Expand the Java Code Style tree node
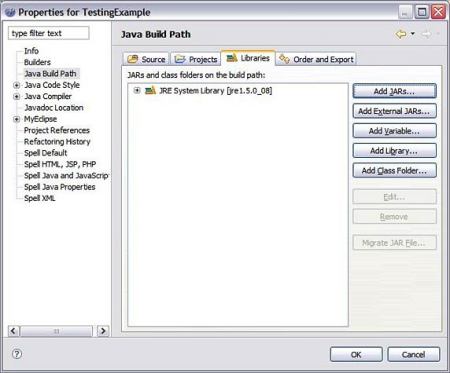Screen dimensions: 450x373 pyautogui.click(x=16, y=85)
